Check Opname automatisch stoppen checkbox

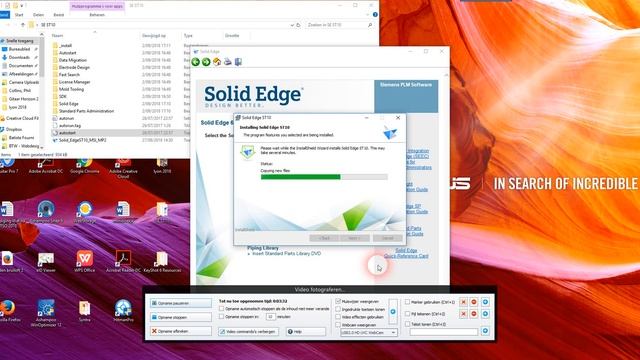point(222,309)
